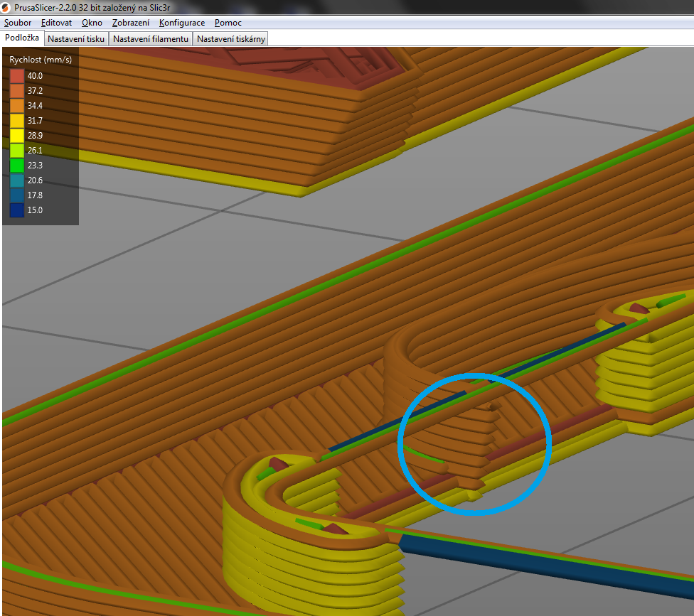
Task: Click the 40.0 speed legend color swatch
Action: coord(17,76)
